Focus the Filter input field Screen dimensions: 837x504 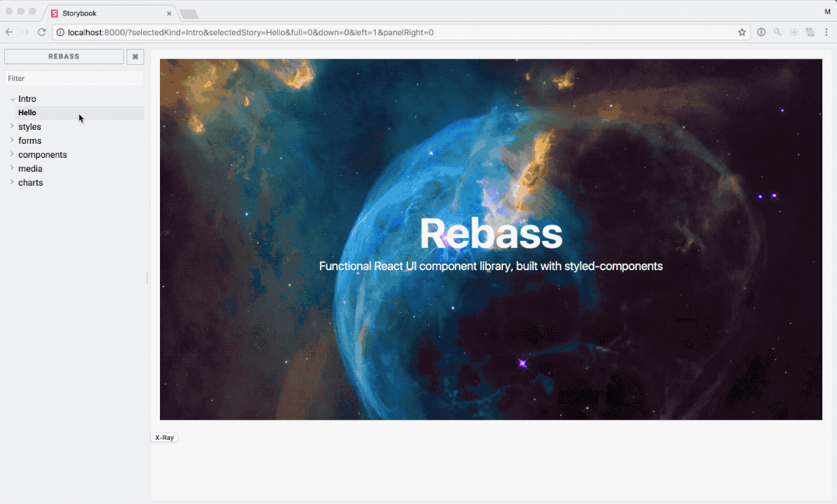[x=74, y=78]
